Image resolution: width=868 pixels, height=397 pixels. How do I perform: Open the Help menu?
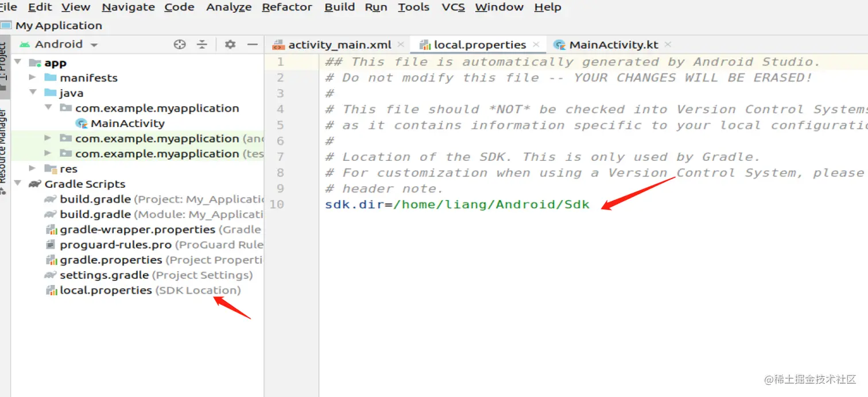point(548,7)
